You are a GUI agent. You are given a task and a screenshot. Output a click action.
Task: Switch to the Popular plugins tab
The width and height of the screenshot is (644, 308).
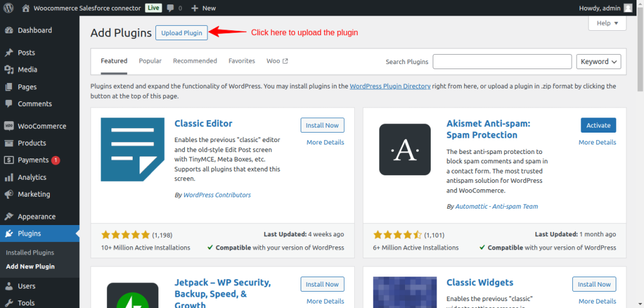point(150,61)
